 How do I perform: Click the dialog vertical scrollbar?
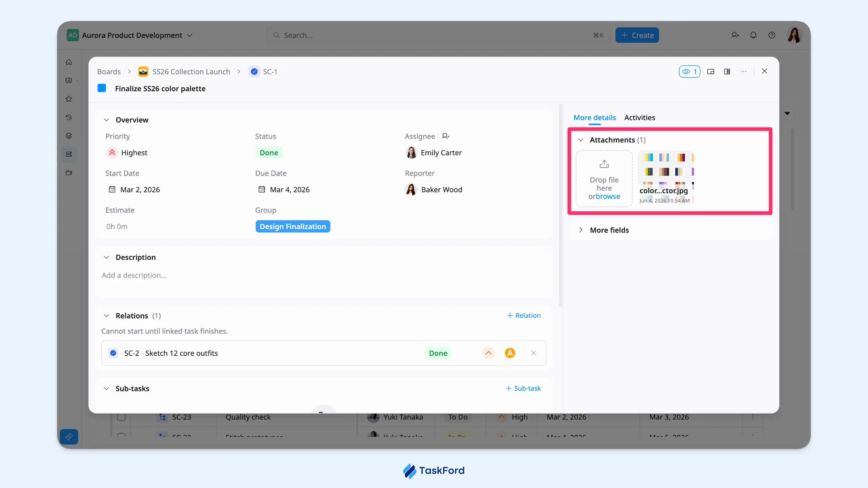coord(561,205)
